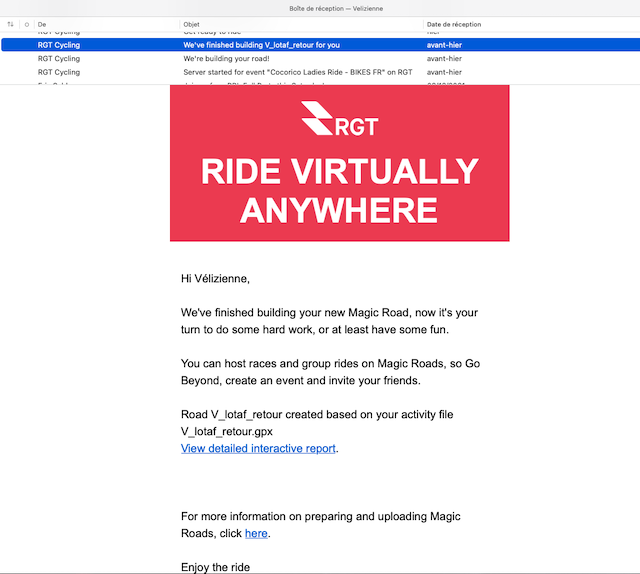The height and width of the screenshot is (574, 640).
Task: Sort by Date de réception column
Action: coord(454,24)
